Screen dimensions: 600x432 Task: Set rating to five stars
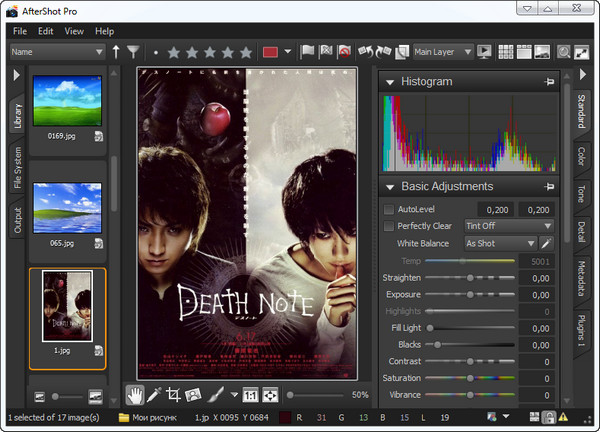[246, 52]
